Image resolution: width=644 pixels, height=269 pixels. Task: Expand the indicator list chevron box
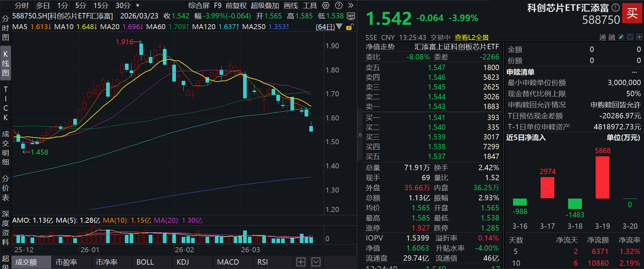[316, 262]
